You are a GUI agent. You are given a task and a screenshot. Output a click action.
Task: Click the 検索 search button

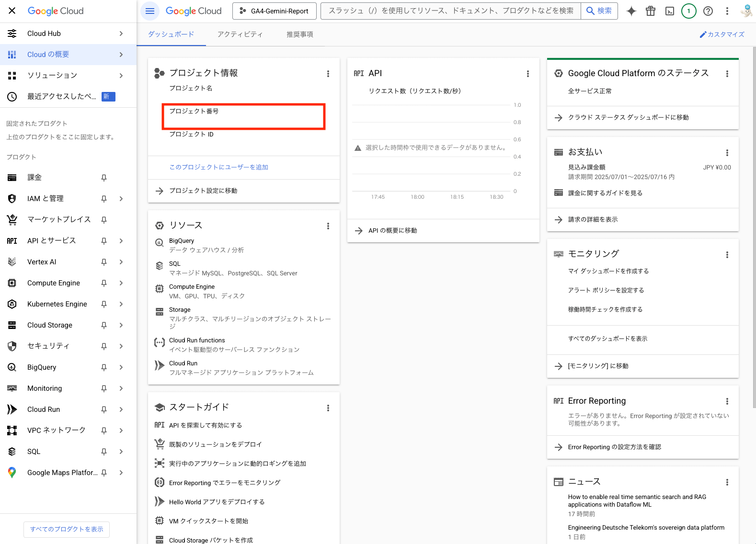599,11
